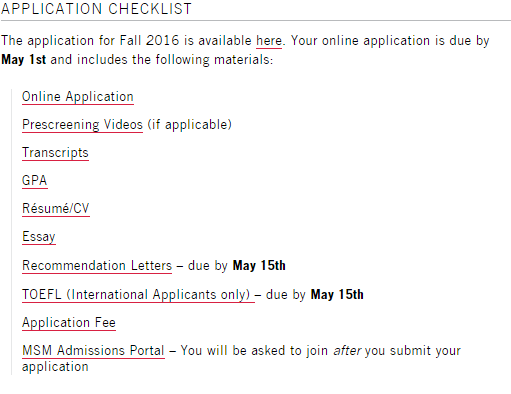The image size is (511, 394).
Task: Click 'May 15th' beside Recommendation Letters
Action: tap(259, 266)
